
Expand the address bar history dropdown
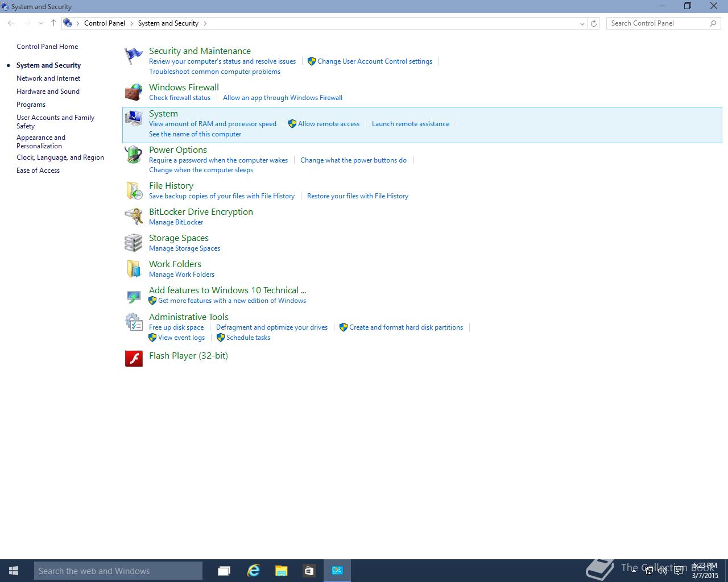(582, 23)
